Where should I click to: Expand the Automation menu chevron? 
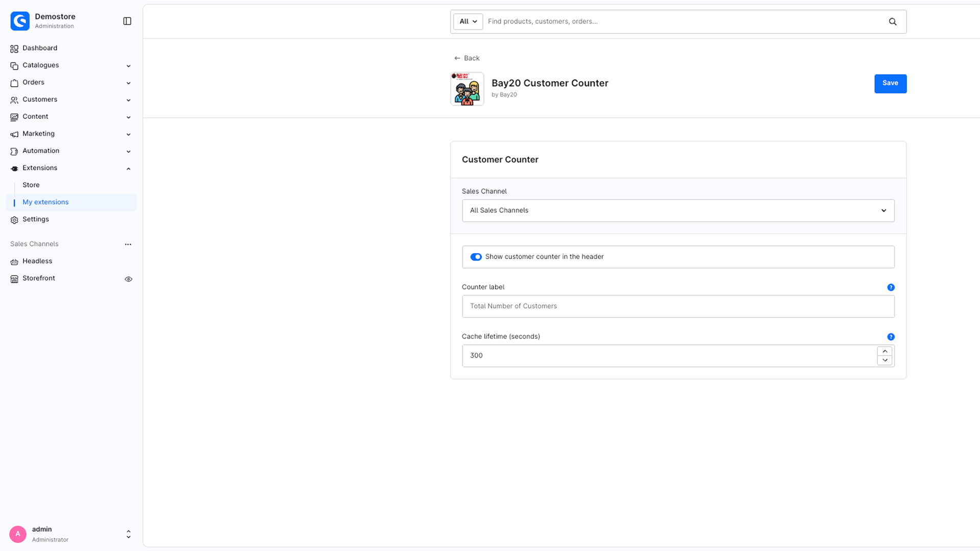click(x=129, y=152)
